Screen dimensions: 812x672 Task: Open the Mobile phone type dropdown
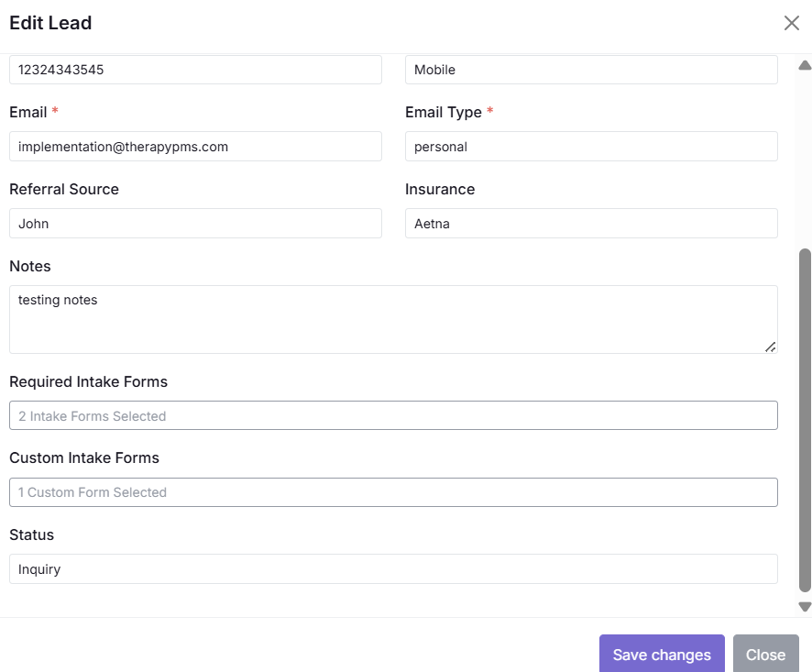pos(591,70)
